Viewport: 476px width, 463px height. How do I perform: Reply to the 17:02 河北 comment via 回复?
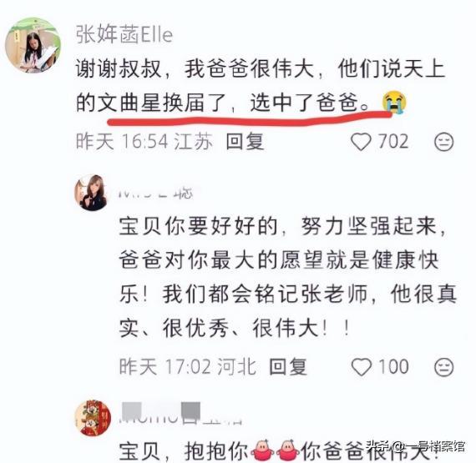click(x=288, y=367)
